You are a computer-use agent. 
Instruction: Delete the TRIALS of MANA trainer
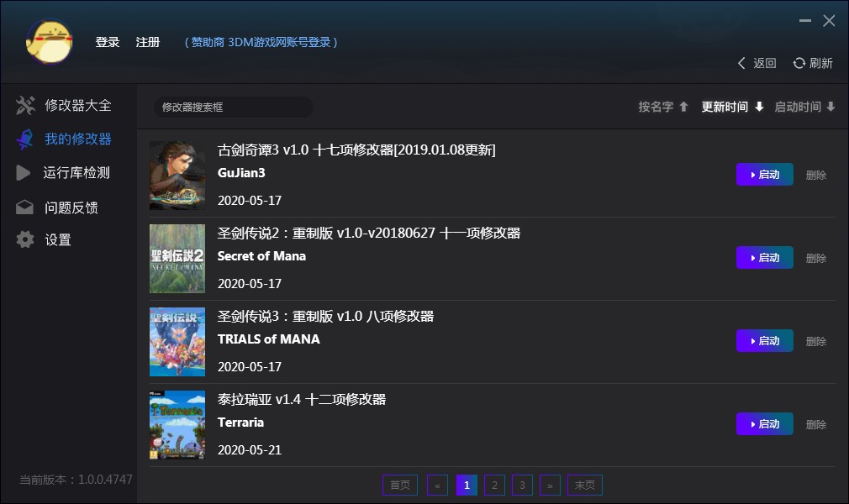pyautogui.click(x=816, y=341)
